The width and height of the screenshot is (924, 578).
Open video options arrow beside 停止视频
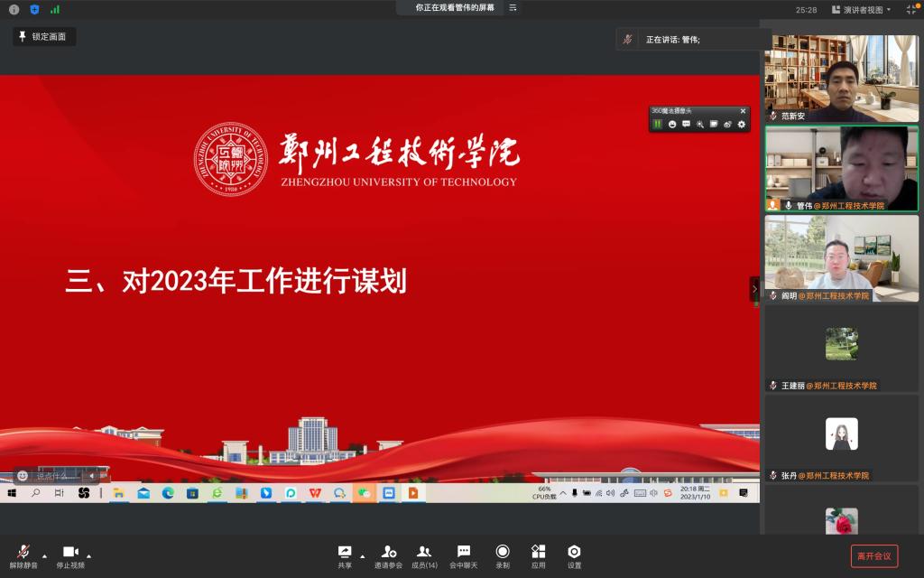click(x=89, y=556)
